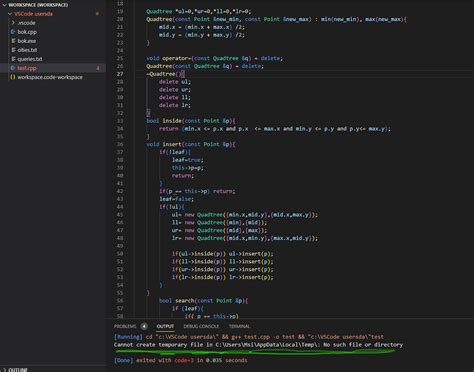Switch to the PROBLEMS panel tab

[125, 326]
